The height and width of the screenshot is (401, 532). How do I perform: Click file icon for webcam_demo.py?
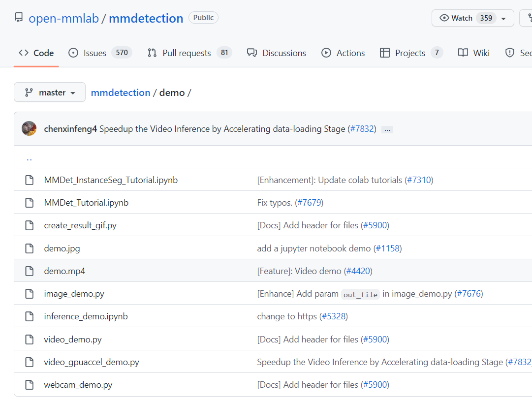point(30,385)
